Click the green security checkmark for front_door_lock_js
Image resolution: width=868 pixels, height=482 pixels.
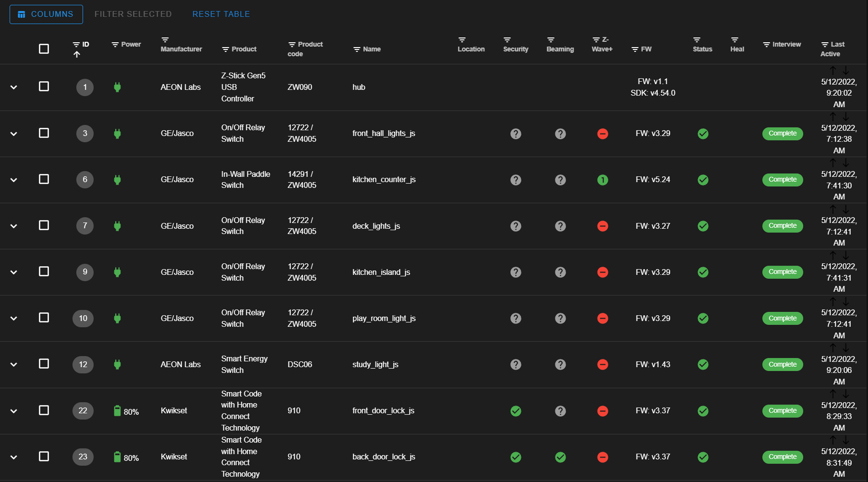[516, 411]
